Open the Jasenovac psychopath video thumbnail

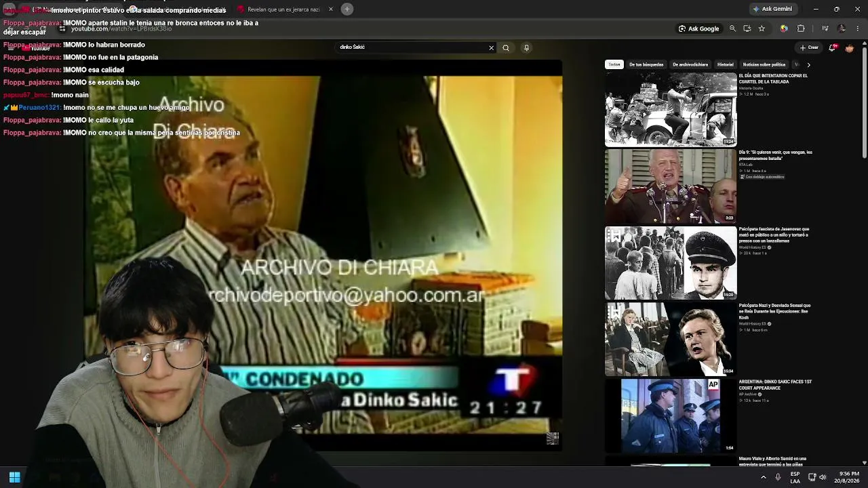pos(671,263)
